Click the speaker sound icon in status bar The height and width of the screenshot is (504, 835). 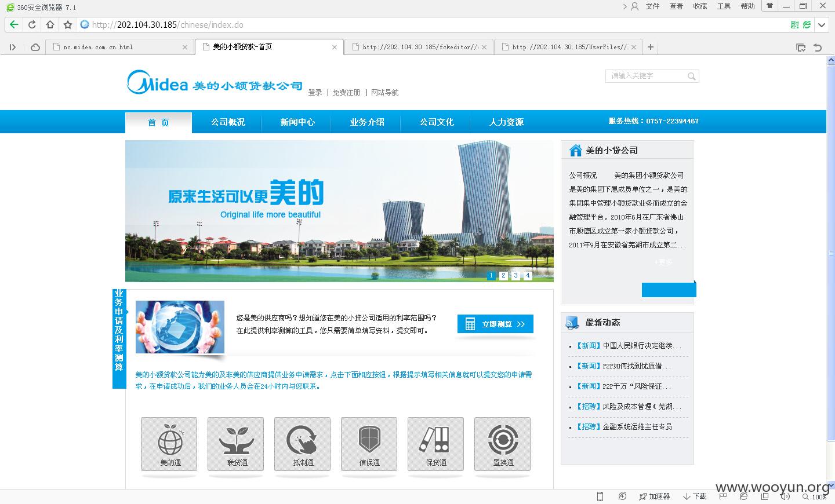(x=785, y=496)
